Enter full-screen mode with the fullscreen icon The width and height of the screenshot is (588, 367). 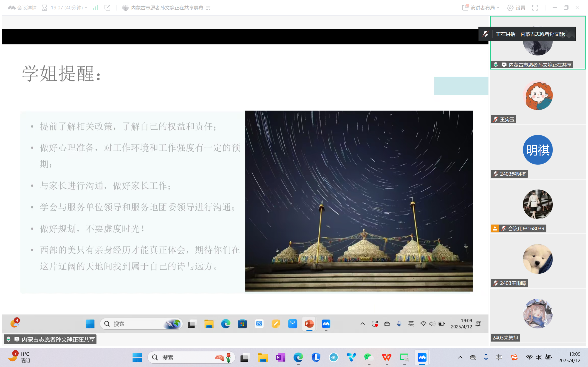click(535, 8)
